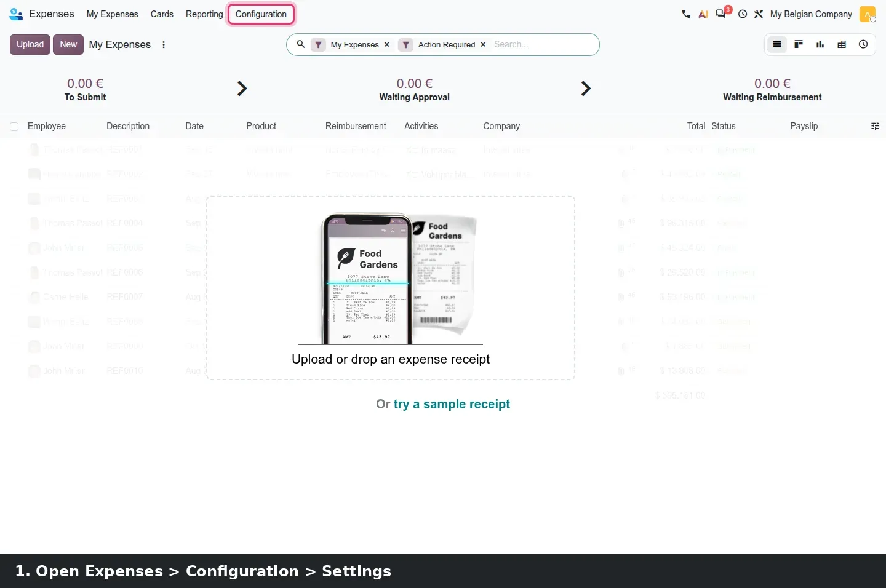This screenshot has height=588, width=886.
Task: Open the Configuration menu
Action: click(x=261, y=14)
